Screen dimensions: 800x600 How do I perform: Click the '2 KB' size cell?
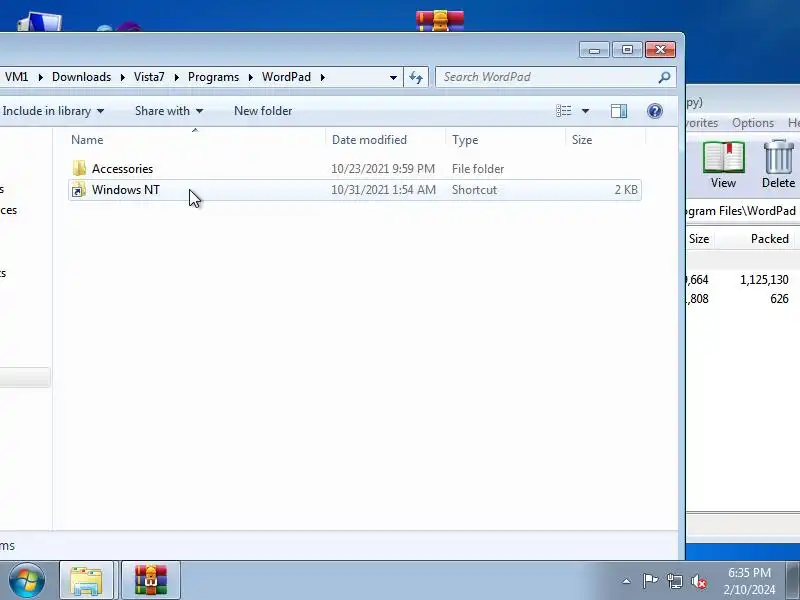pos(626,190)
